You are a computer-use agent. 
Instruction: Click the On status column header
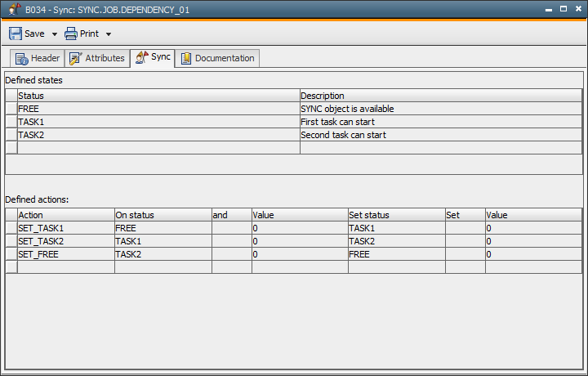point(163,215)
